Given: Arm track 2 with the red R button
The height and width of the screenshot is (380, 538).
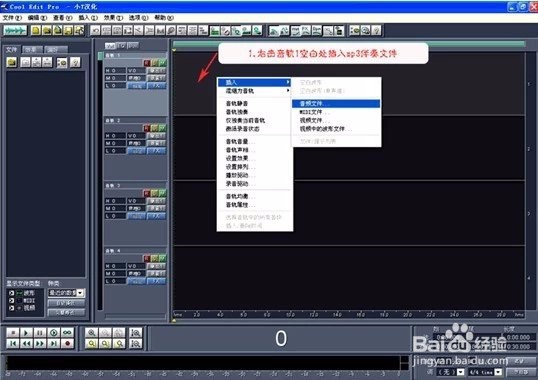Looking at the screenshot, I should coord(147,128).
